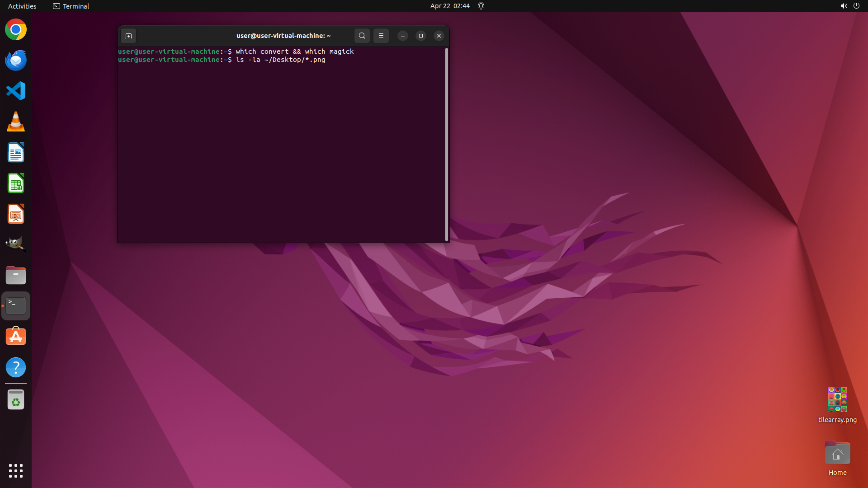Open the terminal hamburger menu
868x488 pixels.
point(381,36)
